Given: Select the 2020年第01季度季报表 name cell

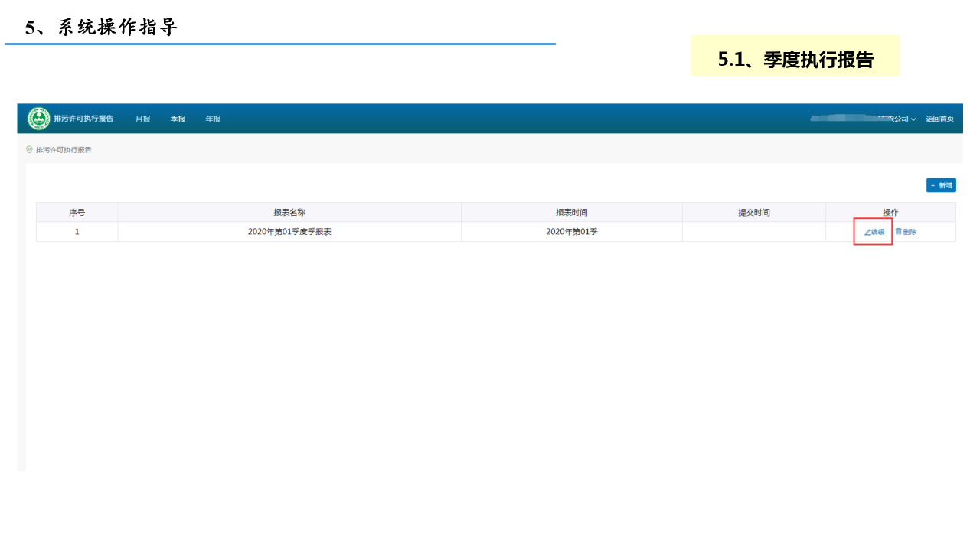Looking at the screenshot, I should 289,231.
